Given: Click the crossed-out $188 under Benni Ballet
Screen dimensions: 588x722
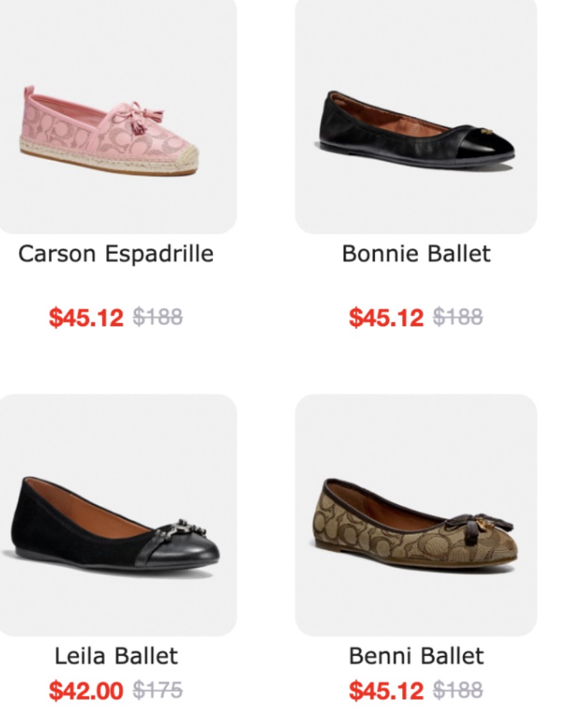Looking at the screenshot, I should pos(458,690).
